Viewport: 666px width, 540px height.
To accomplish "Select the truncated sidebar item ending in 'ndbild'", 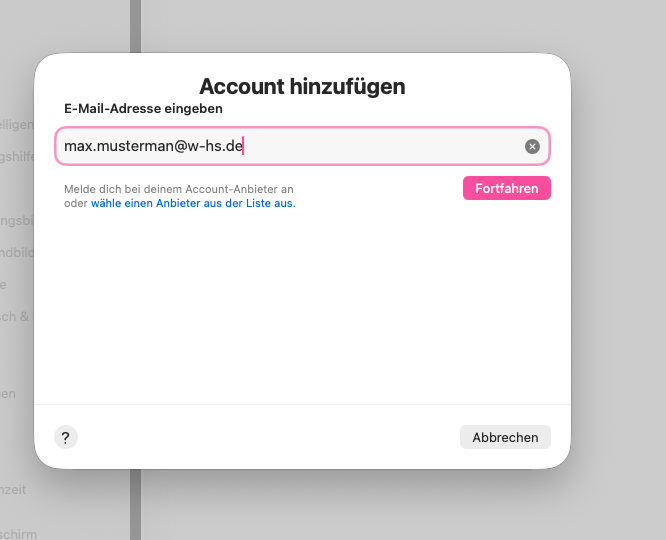I will click(16, 253).
